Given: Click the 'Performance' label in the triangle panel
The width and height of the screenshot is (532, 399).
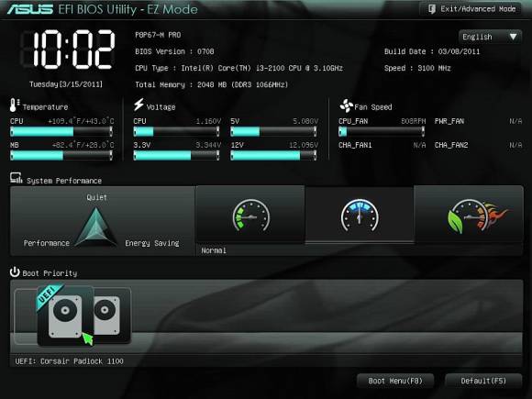Looking at the screenshot, I should tap(47, 243).
